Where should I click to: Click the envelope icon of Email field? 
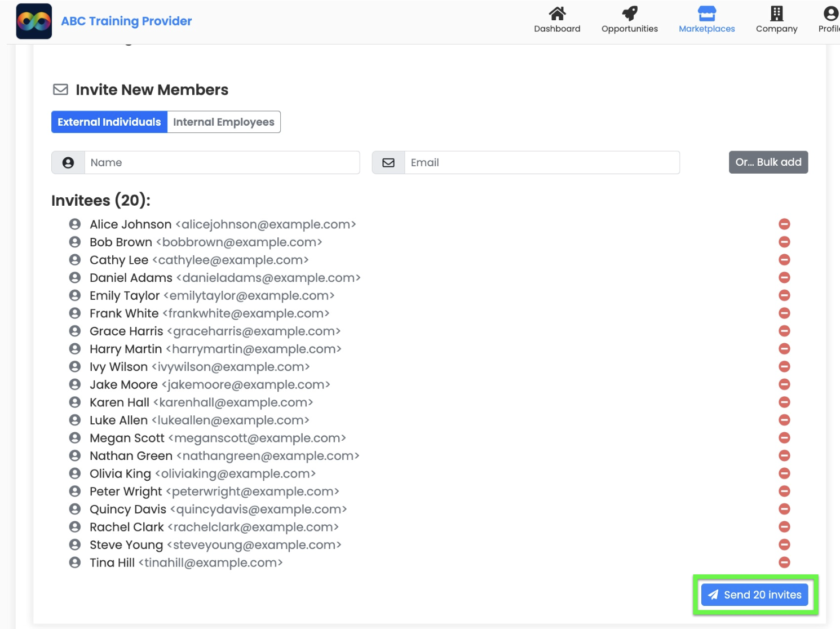[x=388, y=162]
